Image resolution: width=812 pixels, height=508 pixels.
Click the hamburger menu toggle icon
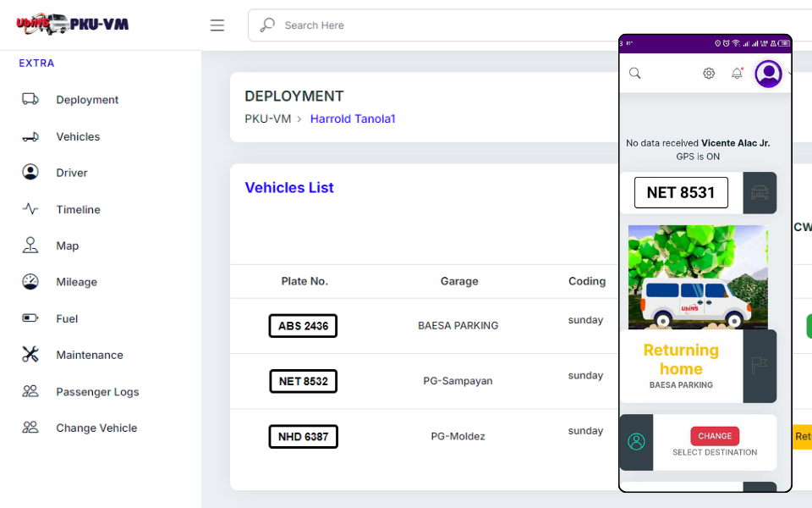click(217, 25)
